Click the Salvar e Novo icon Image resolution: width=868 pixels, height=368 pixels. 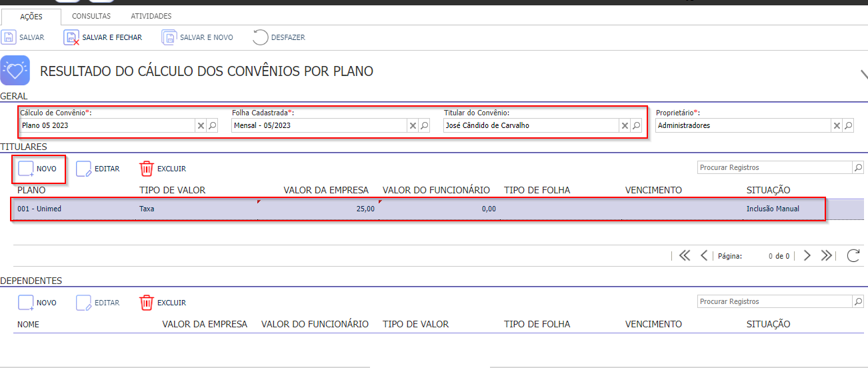pyautogui.click(x=169, y=37)
